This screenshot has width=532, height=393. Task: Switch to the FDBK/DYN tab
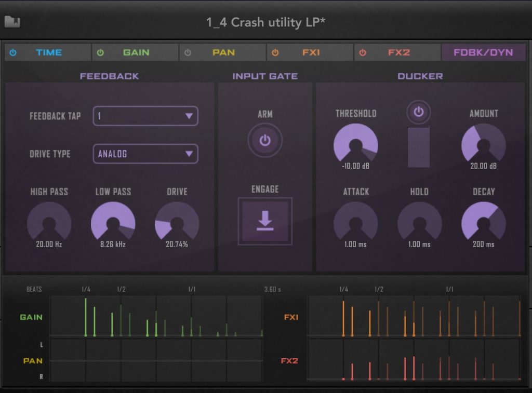point(483,52)
